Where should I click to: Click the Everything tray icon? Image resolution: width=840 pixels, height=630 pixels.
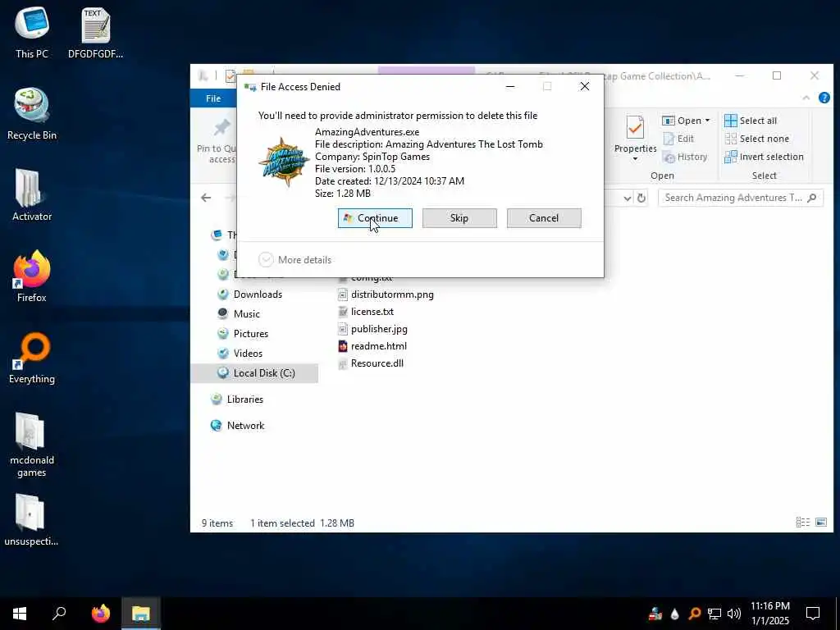tap(695, 614)
